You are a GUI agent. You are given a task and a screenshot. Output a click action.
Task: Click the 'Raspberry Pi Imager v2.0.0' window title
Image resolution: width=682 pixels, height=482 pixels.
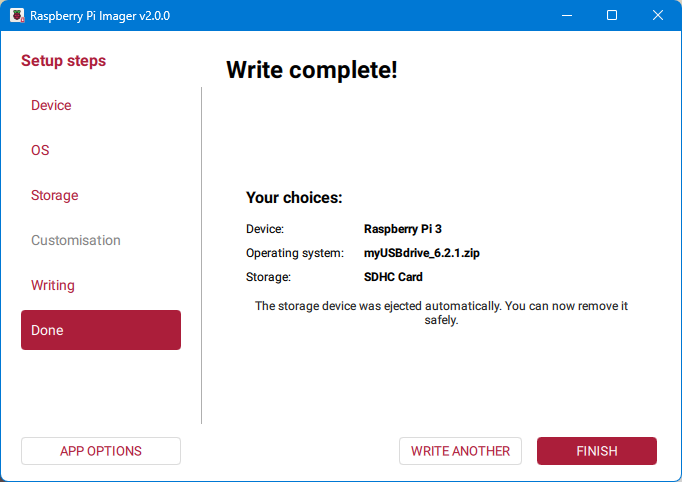[100, 16]
